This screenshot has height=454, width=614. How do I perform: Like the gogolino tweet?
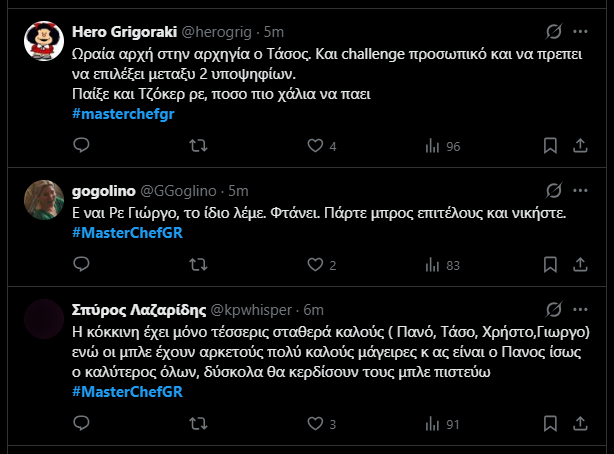(x=316, y=265)
